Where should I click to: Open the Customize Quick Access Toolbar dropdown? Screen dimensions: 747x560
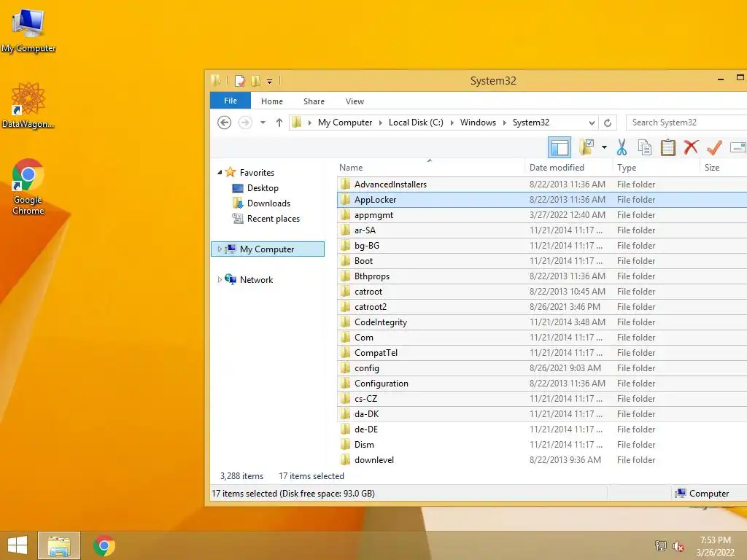tap(269, 82)
